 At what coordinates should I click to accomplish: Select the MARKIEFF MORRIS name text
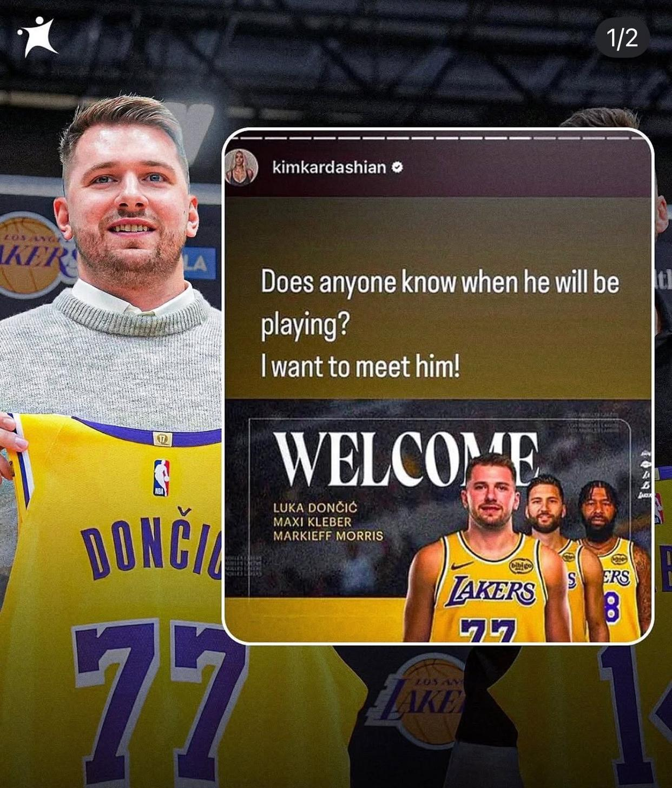pos(328,536)
